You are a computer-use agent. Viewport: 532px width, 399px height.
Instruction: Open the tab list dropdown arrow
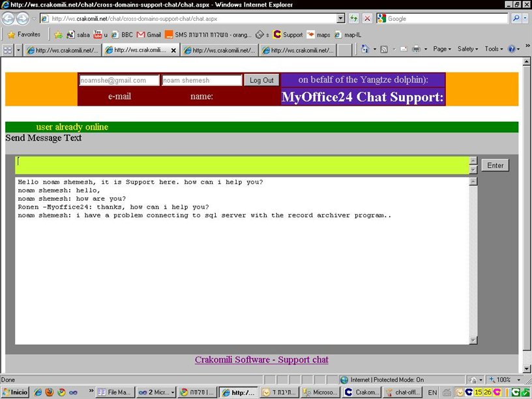18,50
